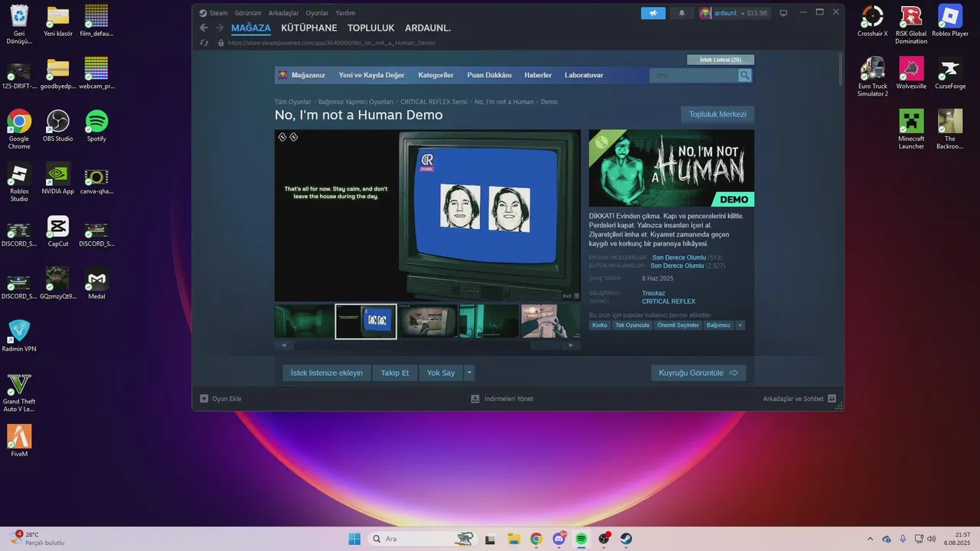The width and height of the screenshot is (980, 551).
Task: Click Yok Say button
Action: 441,373
